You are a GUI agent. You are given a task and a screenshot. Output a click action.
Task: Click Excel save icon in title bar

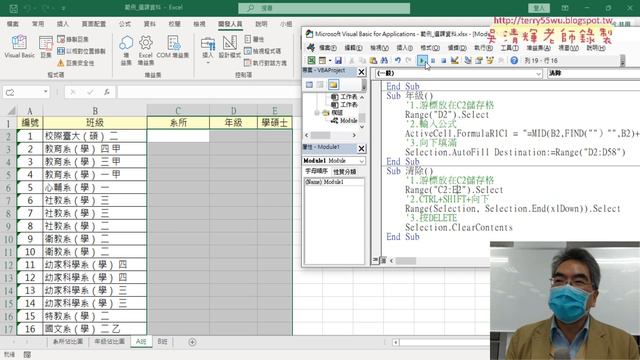(x=13, y=8)
